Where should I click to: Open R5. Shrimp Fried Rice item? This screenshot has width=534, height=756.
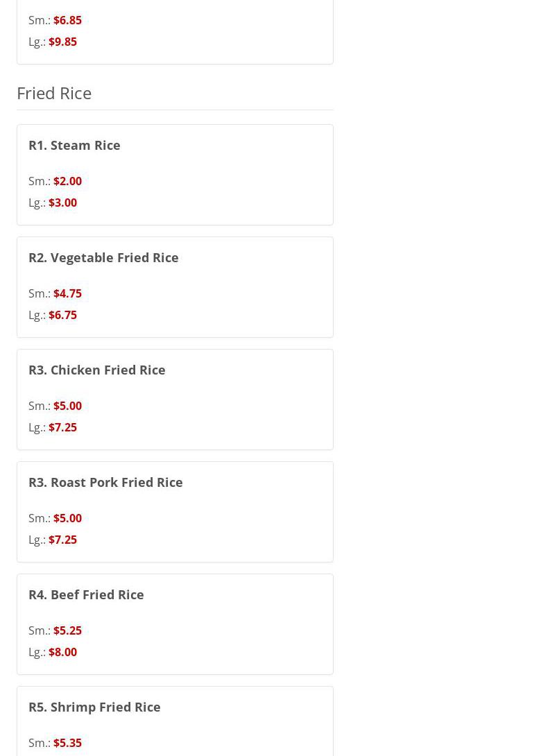(94, 707)
